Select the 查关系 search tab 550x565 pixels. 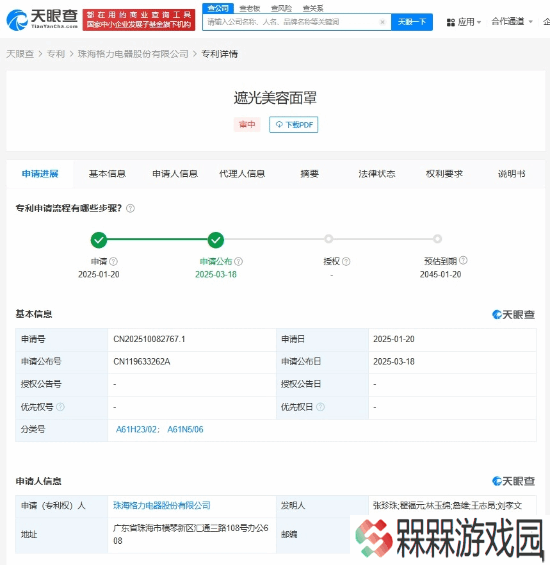tap(313, 8)
